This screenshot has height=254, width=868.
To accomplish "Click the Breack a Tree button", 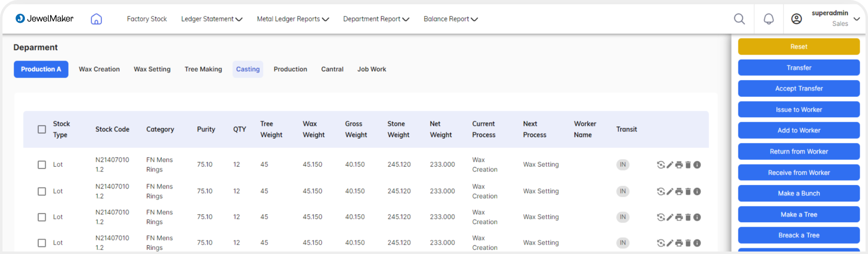I will point(799,235).
